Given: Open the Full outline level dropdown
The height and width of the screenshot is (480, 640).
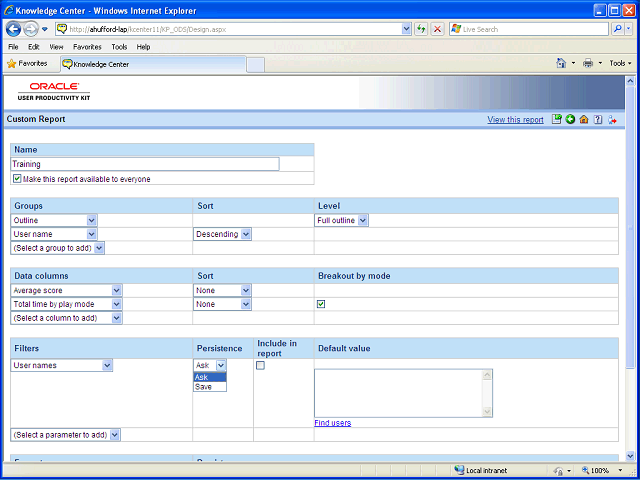Looking at the screenshot, I should pos(341,220).
